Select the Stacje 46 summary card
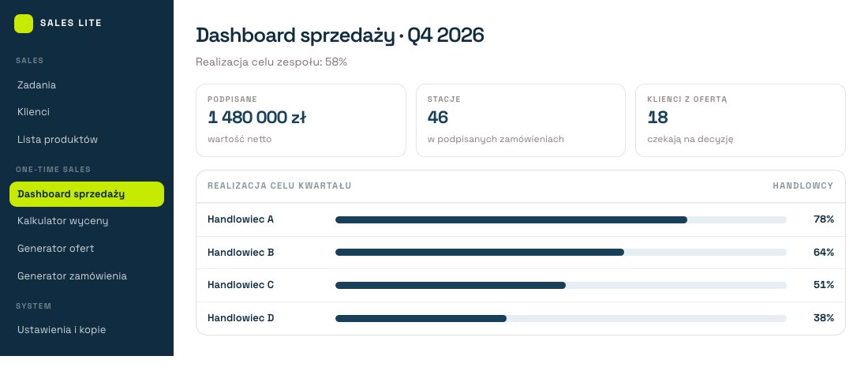Viewport: 868px width, 371px height. coord(521,120)
